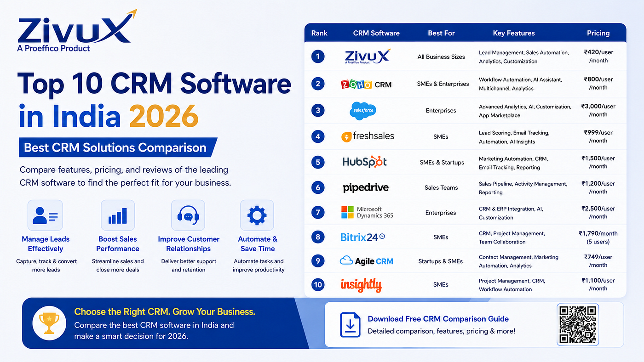Click the CRM Software column header
Image resolution: width=644 pixels, height=362 pixels.
point(376,33)
